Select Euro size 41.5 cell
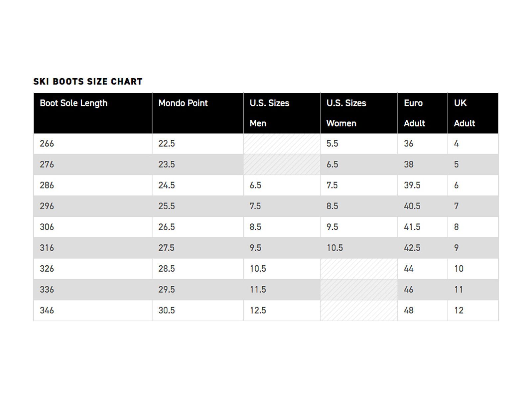The height and width of the screenshot is (399, 532). pos(412,227)
